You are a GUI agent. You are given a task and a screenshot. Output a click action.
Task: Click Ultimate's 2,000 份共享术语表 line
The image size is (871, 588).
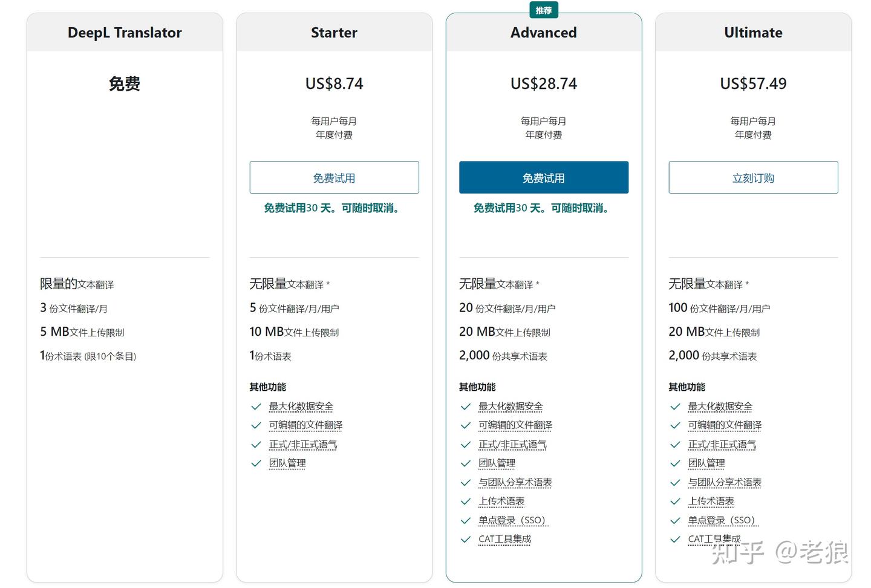click(713, 356)
